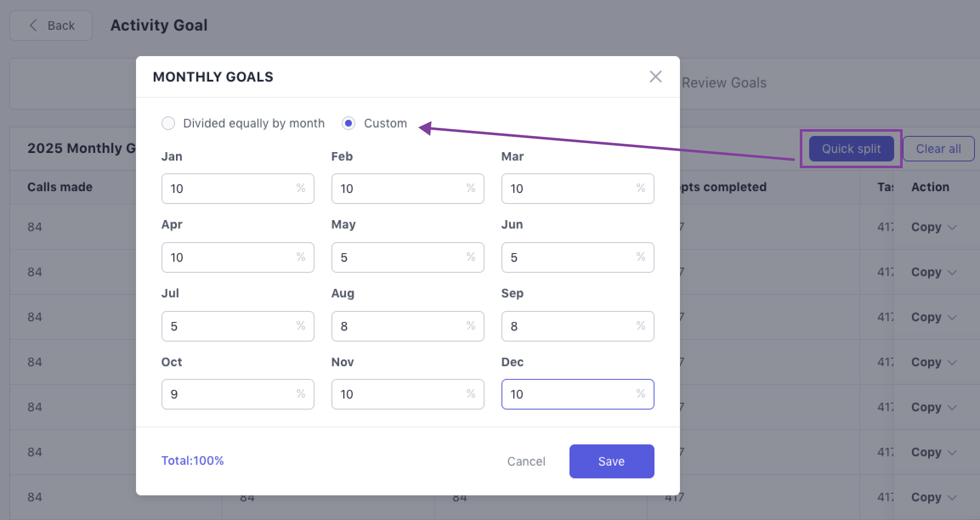The width and height of the screenshot is (980, 520).
Task: Save the monthly goals
Action: tap(611, 461)
